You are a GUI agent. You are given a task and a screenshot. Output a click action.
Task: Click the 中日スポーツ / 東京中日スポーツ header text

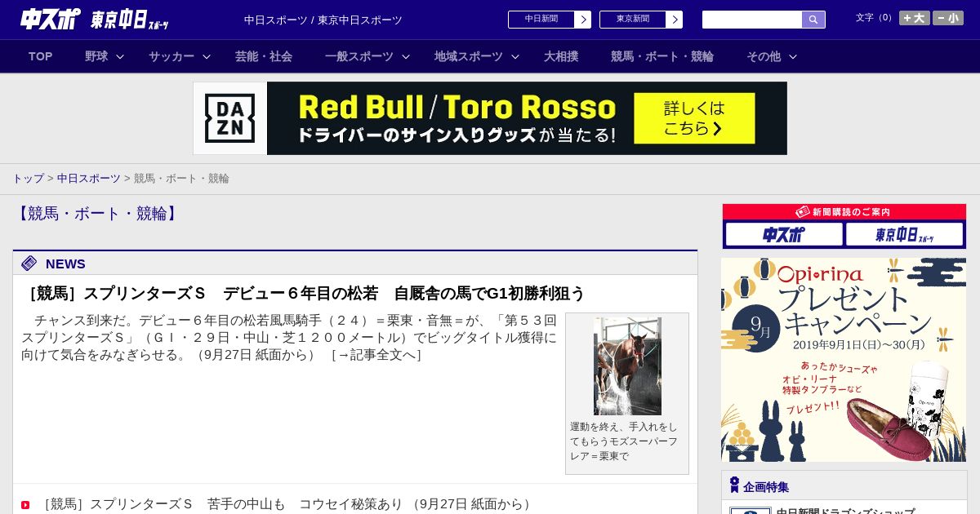[x=323, y=20]
